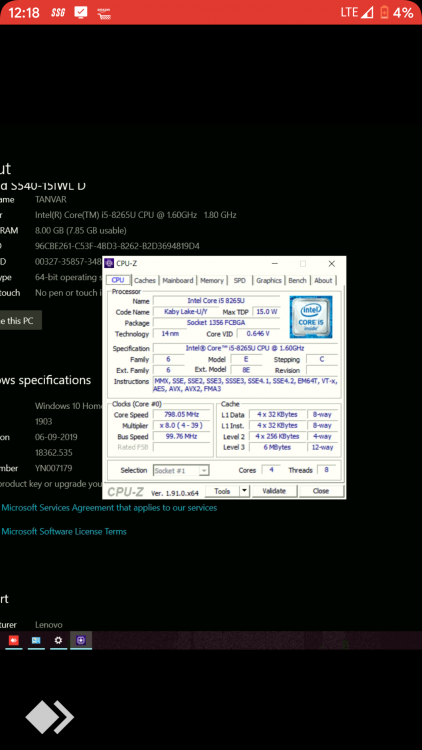This screenshot has width=422, height=750.
Task: Open the Microsoft Software License Terms link
Action: pos(64,532)
